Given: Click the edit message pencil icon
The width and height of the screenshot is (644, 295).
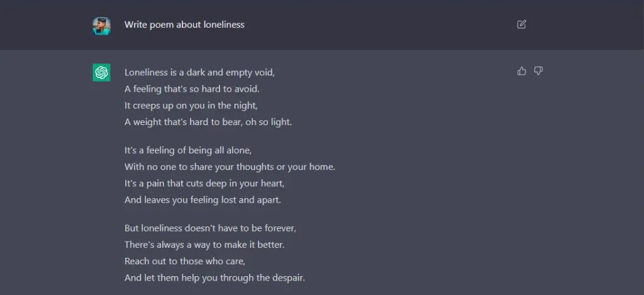Looking at the screenshot, I should pyautogui.click(x=521, y=25).
